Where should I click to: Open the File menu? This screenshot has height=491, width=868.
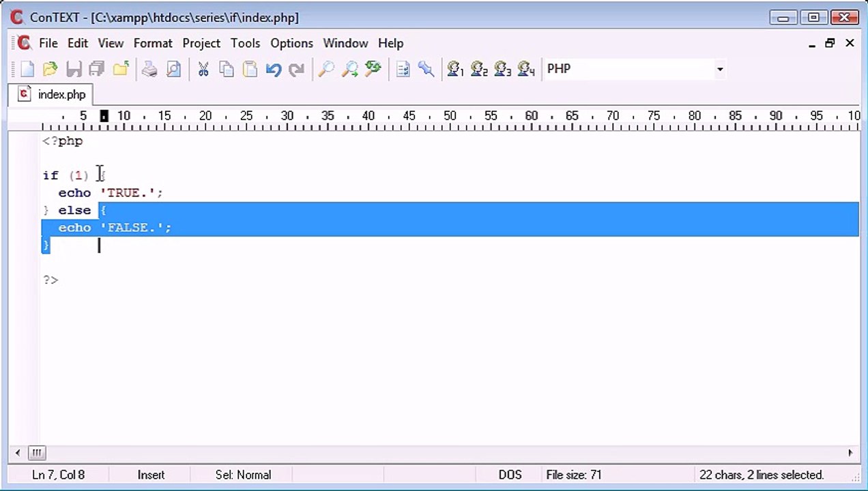(48, 43)
